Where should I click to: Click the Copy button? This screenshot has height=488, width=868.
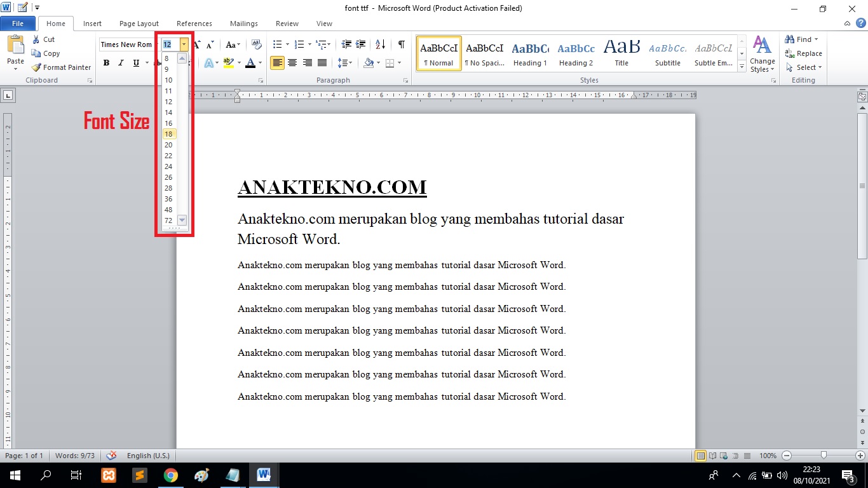point(46,53)
